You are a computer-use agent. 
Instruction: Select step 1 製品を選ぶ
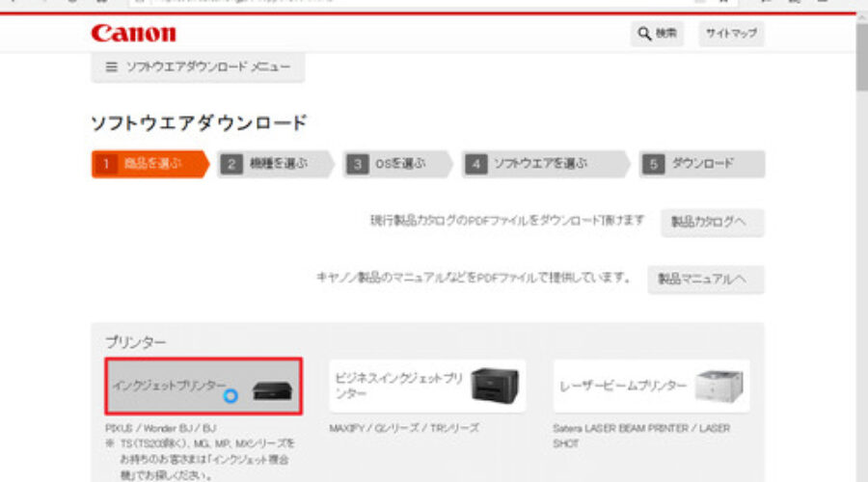[150, 164]
